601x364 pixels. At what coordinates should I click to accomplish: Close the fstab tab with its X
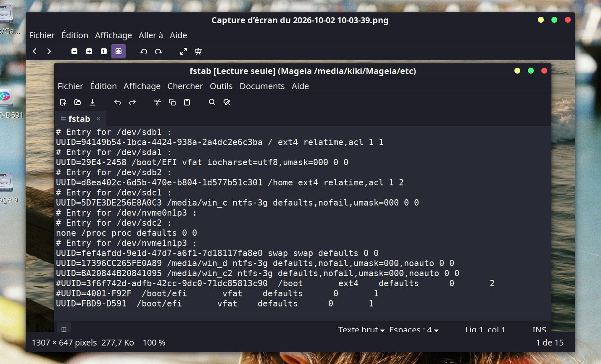[98, 119]
